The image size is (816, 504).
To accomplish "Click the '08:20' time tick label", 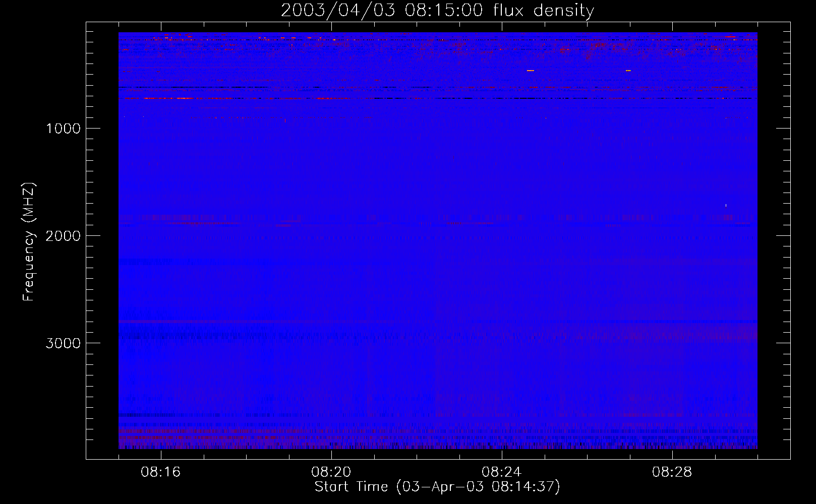I will coord(331,472).
